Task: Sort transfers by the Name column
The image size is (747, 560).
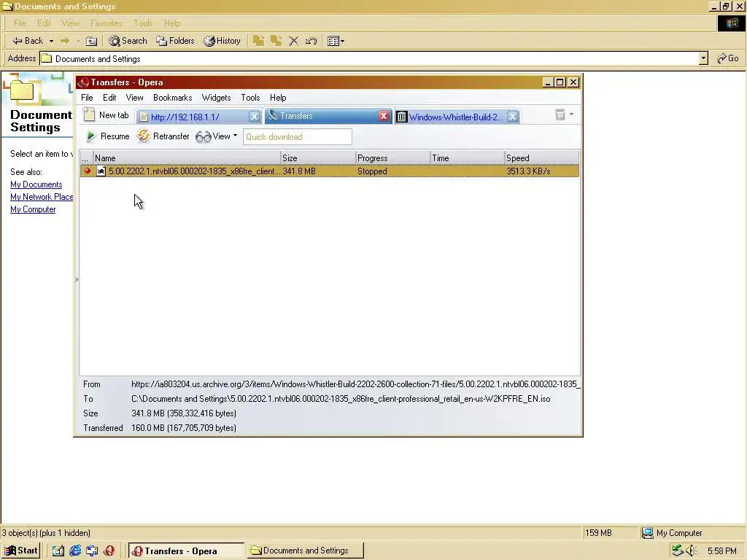Action: click(187, 158)
